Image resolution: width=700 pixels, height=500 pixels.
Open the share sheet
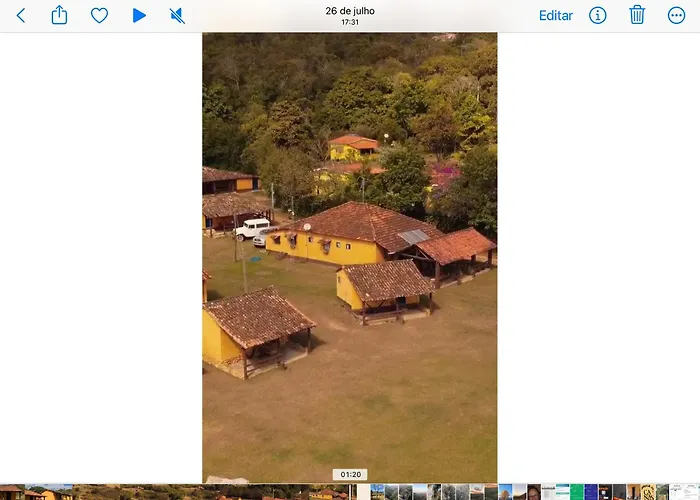tap(59, 15)
